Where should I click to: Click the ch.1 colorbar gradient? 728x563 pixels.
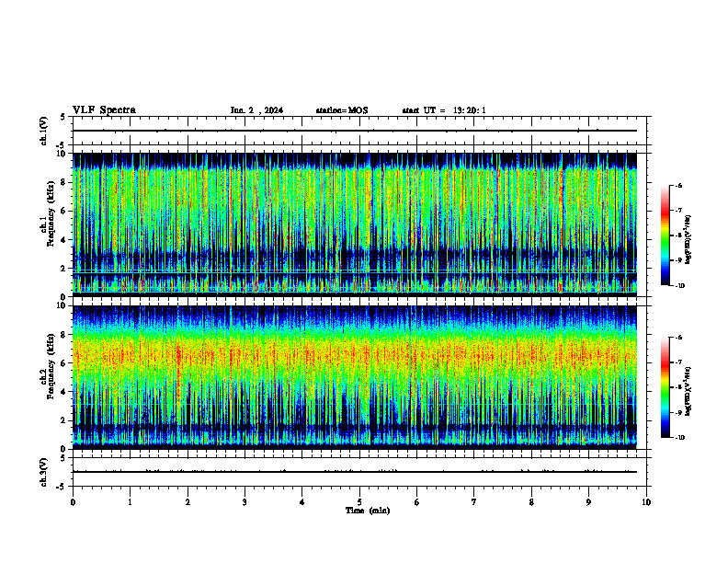point(665,236)
